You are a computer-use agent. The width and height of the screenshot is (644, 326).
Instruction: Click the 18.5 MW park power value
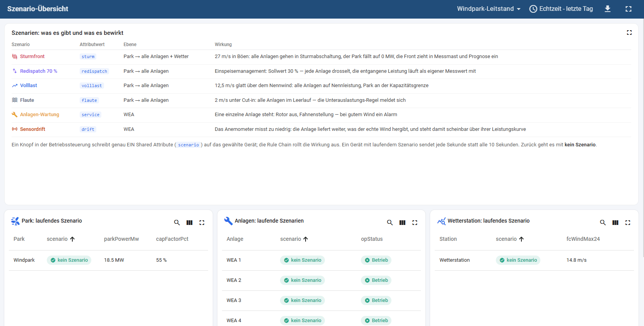click(114, 260)
